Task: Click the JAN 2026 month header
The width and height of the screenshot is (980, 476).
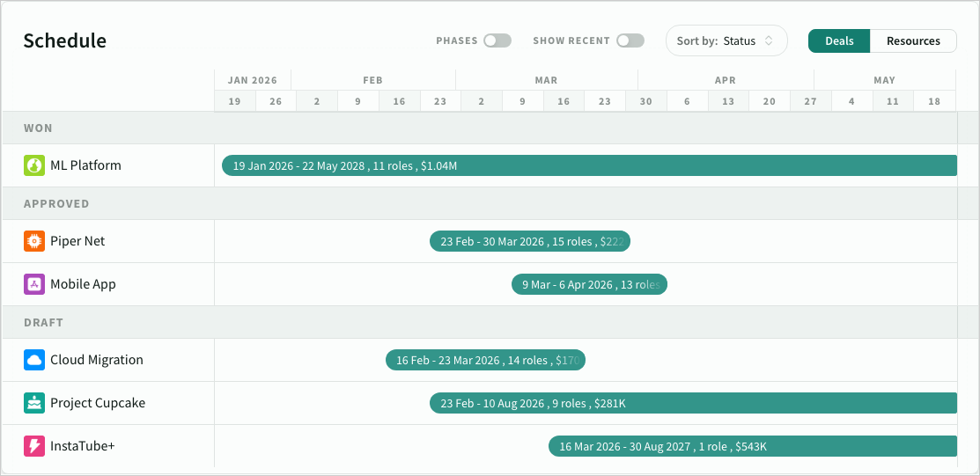Action: coord(253,80)
